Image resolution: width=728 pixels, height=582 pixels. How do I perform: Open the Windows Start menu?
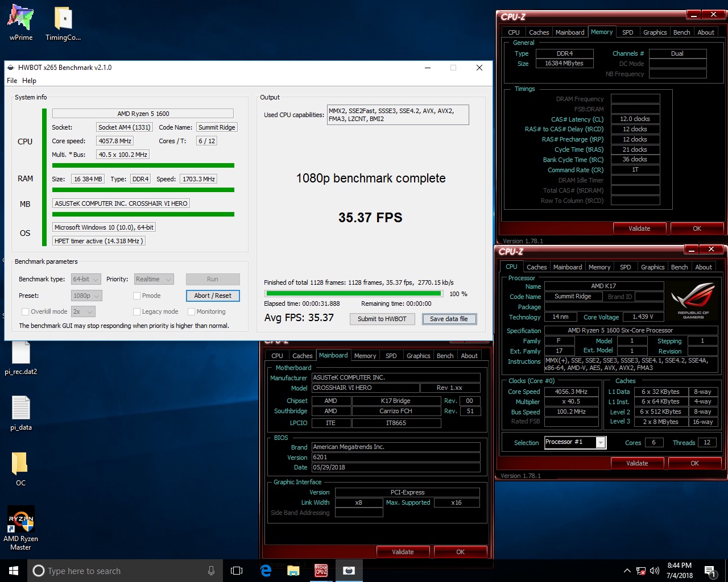pyautogui.click(x=14, y=571)
